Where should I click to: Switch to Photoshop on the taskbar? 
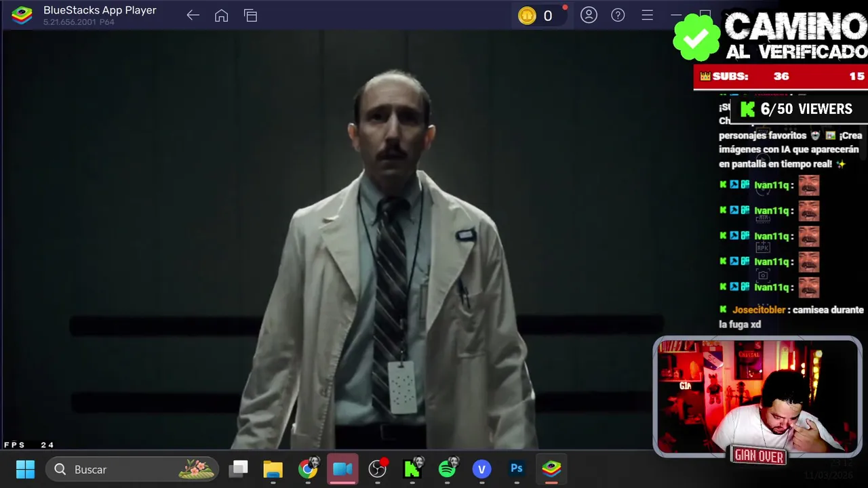click(517, 469)
